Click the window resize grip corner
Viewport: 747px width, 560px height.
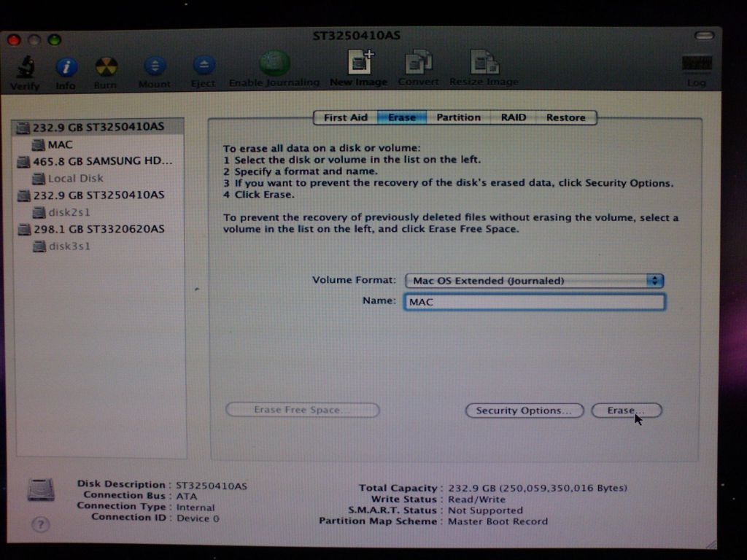click(x=711, y=544)
